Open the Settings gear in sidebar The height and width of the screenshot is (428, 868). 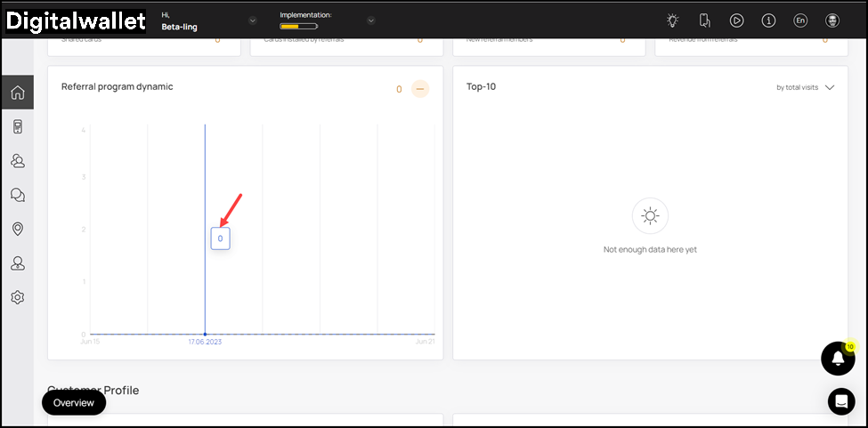(17, 297)
